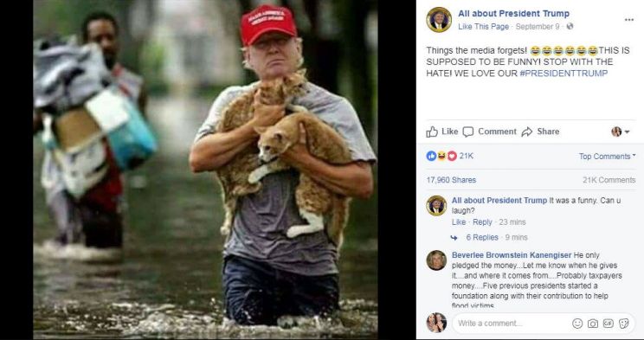
Task: Click the Share arrow icon
Action: 526,132
